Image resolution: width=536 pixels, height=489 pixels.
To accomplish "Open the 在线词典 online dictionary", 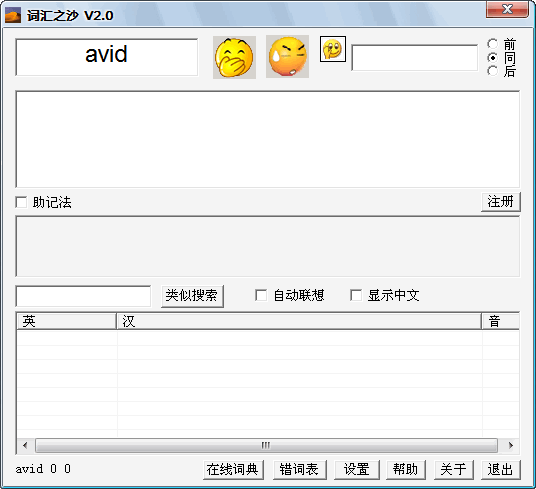I will point(233,470).
